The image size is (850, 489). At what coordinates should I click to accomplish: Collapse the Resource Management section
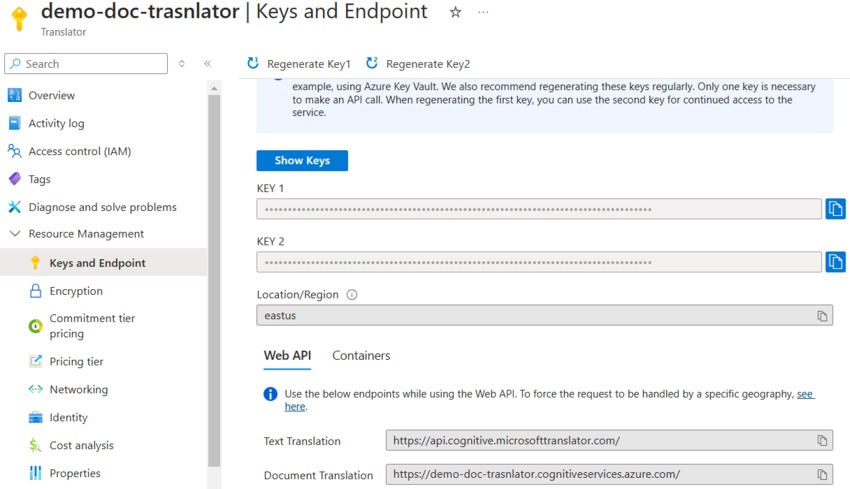coord(15,234)
